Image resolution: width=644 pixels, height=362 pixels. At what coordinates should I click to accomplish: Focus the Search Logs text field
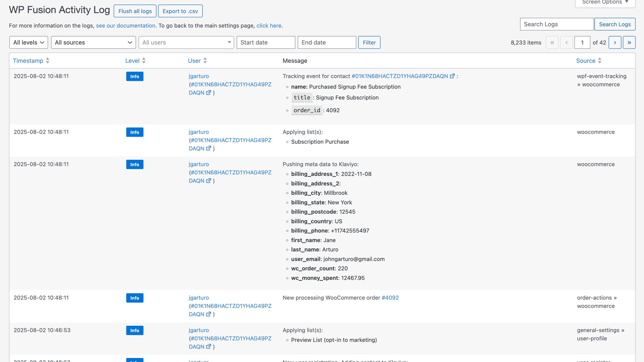(556, 24)
